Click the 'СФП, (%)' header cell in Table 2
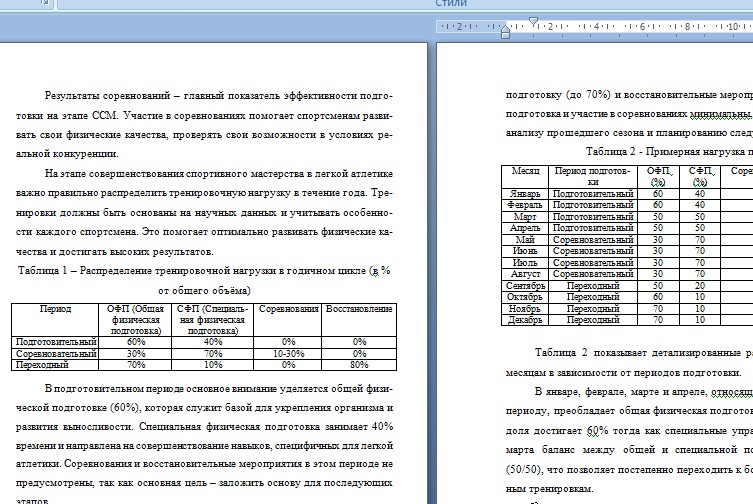This screenshot has height=504, width=753. click(x=700, y=176)
